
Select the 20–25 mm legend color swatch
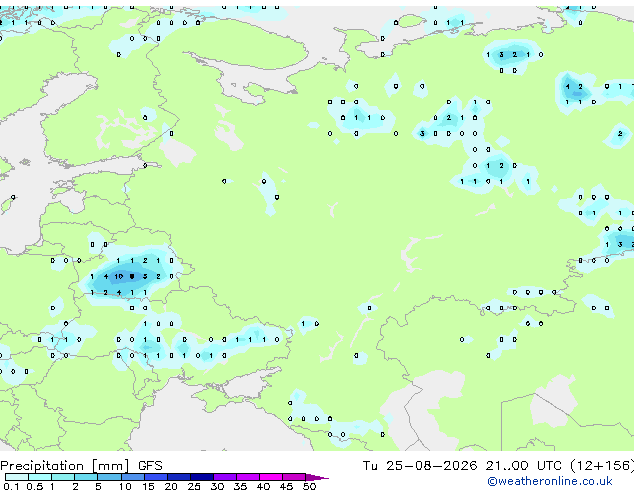179,477
